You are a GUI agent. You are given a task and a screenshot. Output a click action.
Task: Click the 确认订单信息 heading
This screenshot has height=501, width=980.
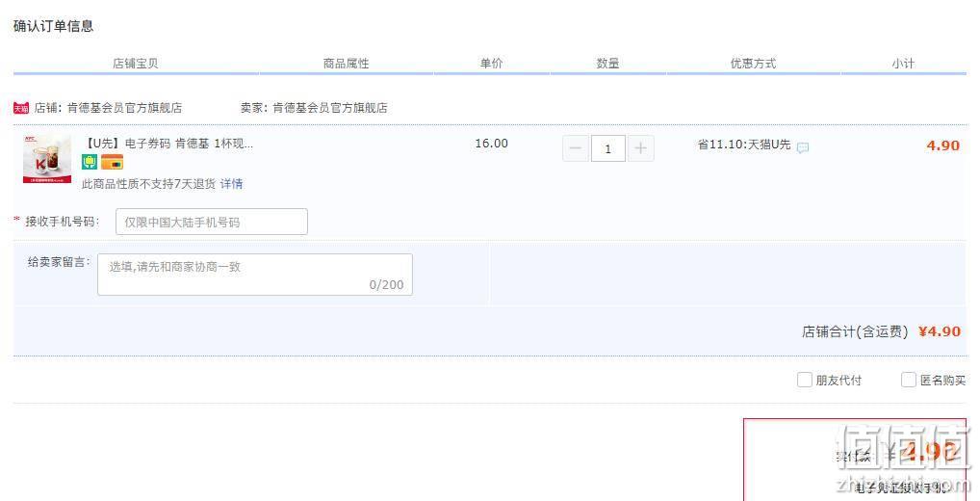tap(53, 26)
